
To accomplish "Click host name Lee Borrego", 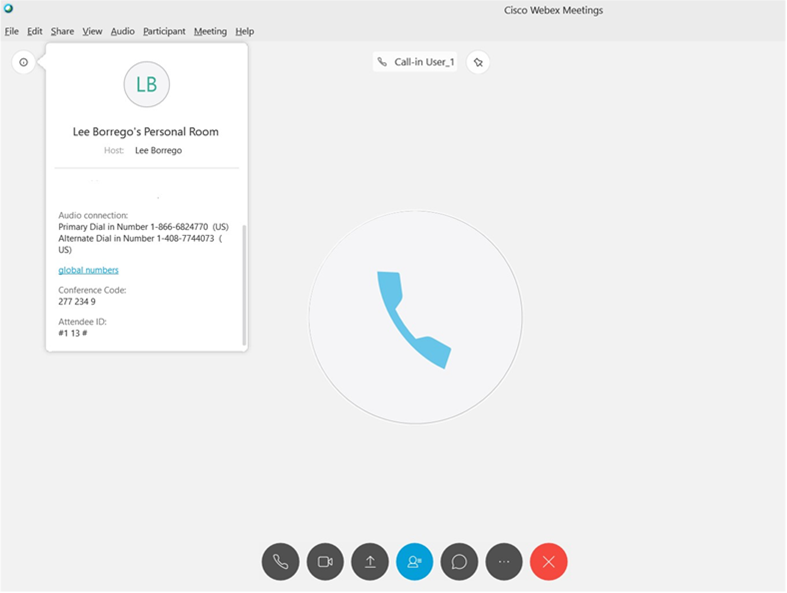I will click(x=159, y=150).
